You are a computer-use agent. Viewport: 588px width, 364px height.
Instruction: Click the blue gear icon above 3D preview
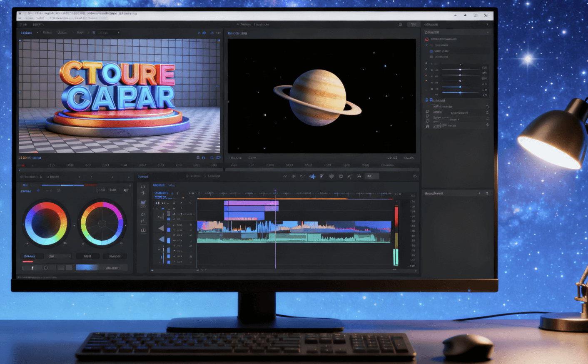[x=204, y=33]
